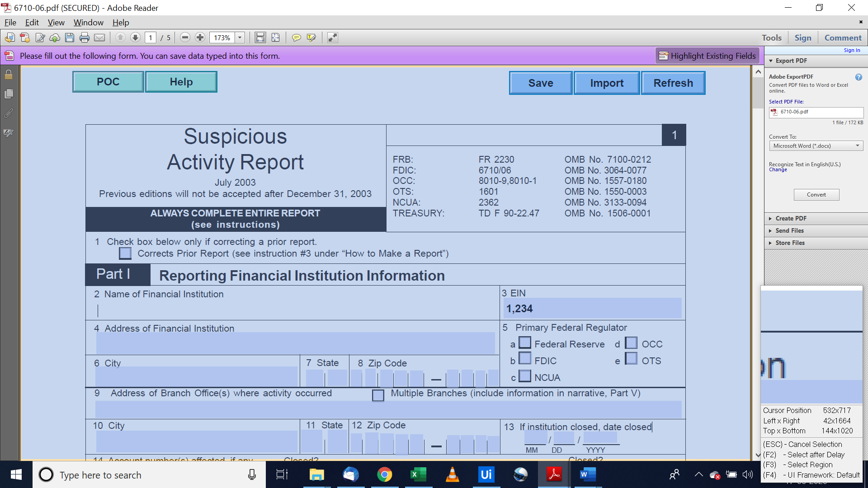Check the Multiple Branches checkbox
The image size is (868, 488).
[378, 395]
